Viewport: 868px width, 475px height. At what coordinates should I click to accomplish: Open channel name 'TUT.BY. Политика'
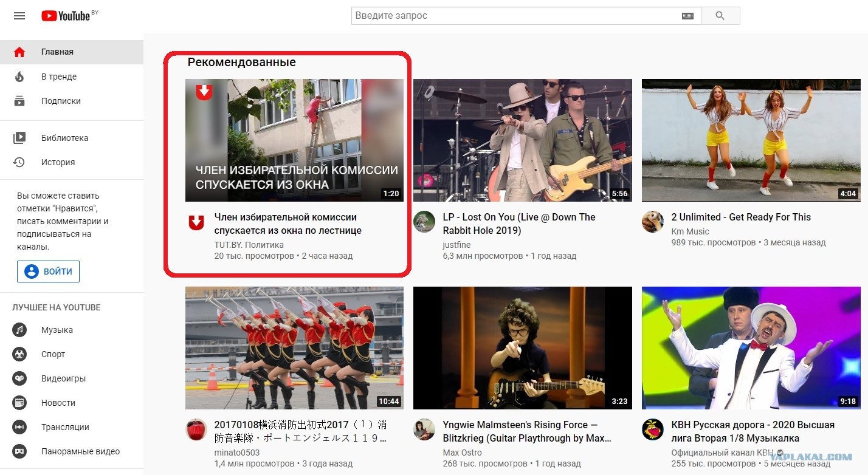point(249,245)
